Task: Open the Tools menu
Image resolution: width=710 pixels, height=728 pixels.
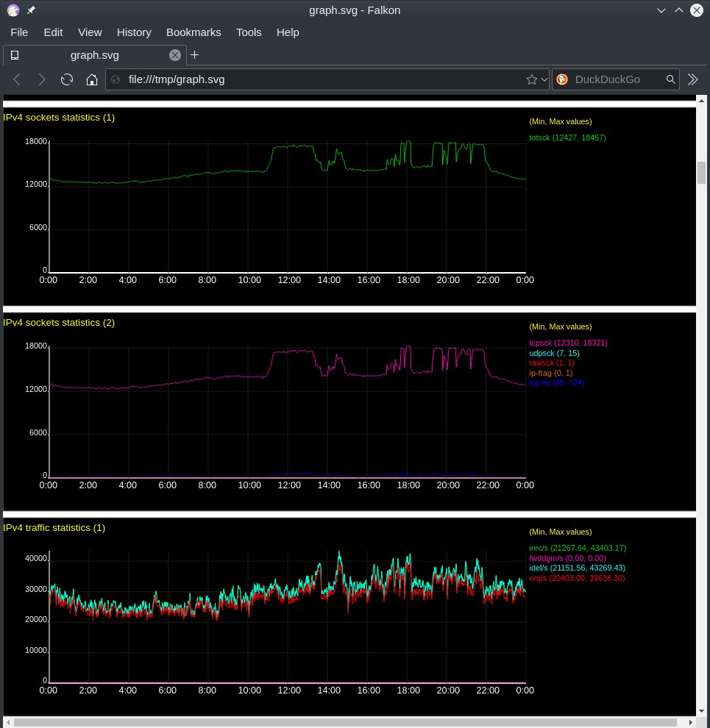Action: tap(249, 32)
